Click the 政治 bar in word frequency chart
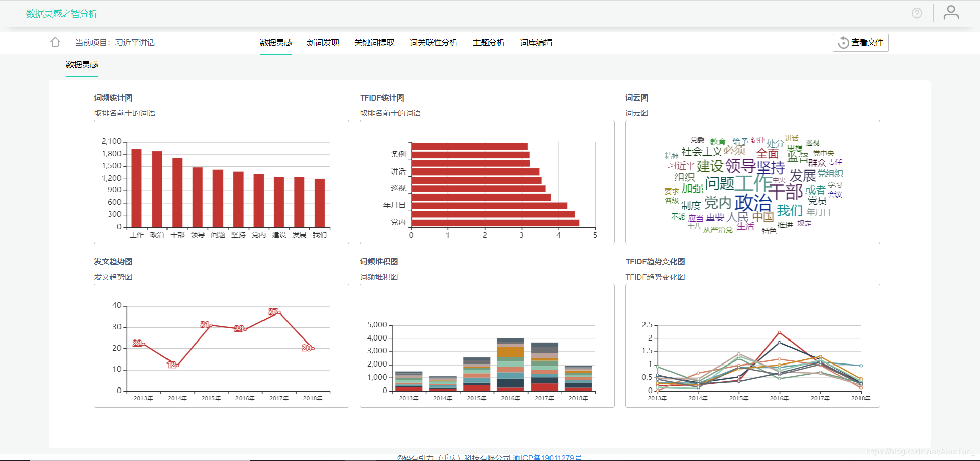The image size is (980, 461). pos(157,189)
